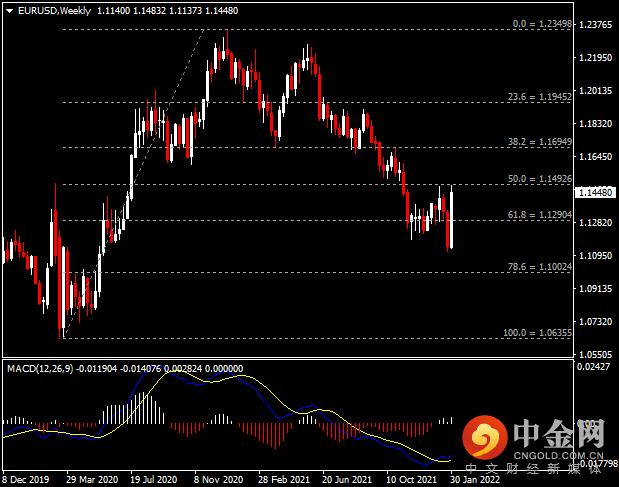This screenshot has width=619, height=487.
Task: Select the EURUSD,Weekly chart title
Action: point(54,11)
